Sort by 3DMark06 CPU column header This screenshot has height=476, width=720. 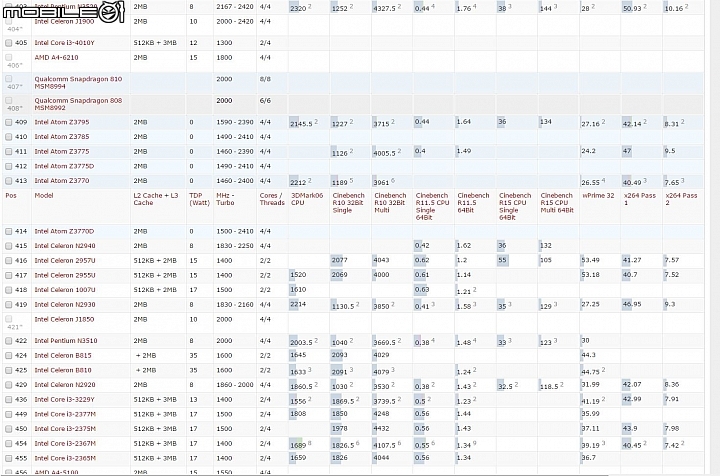pyautogui.click(x=307, y=199)
